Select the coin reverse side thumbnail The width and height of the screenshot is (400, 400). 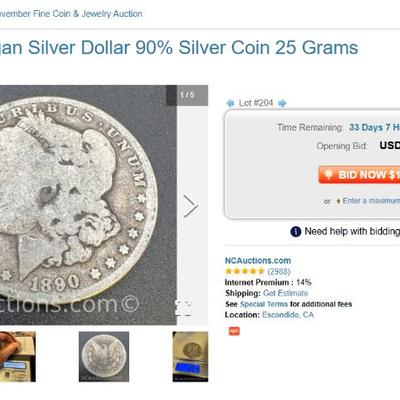point(104,357)
